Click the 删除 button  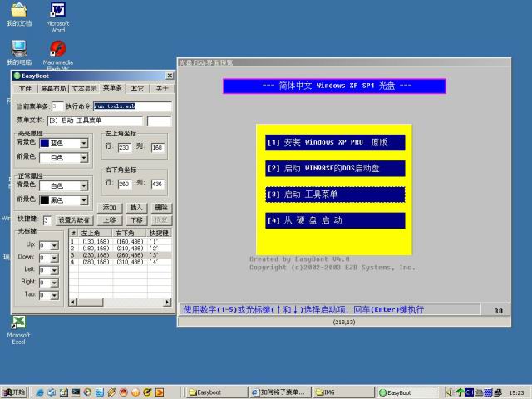[x=161, y=208]
